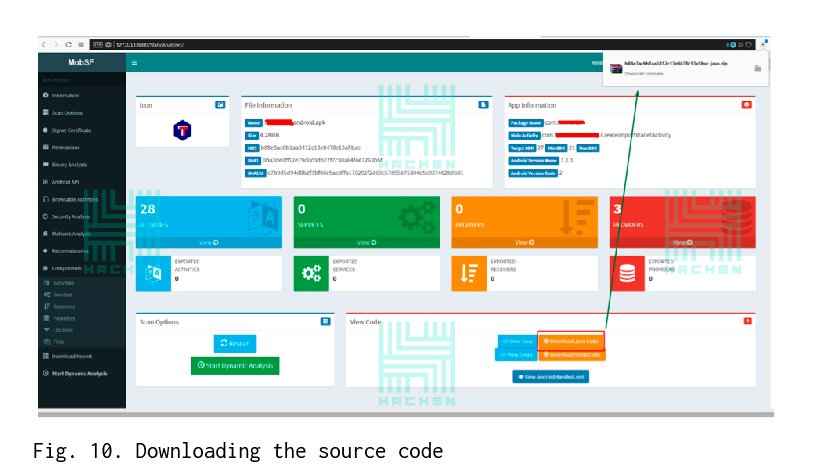The image size is (815, 476).
Task: Click the browser speed-dial grid icon
Action: (x=81, y=45)
